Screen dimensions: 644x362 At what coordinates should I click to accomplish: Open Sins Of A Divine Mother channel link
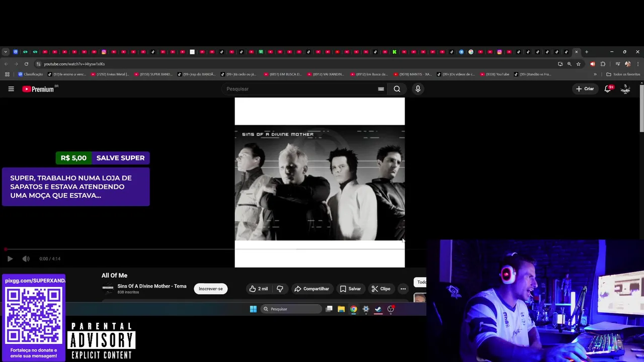pyautogui.click(x=152, y=286)
